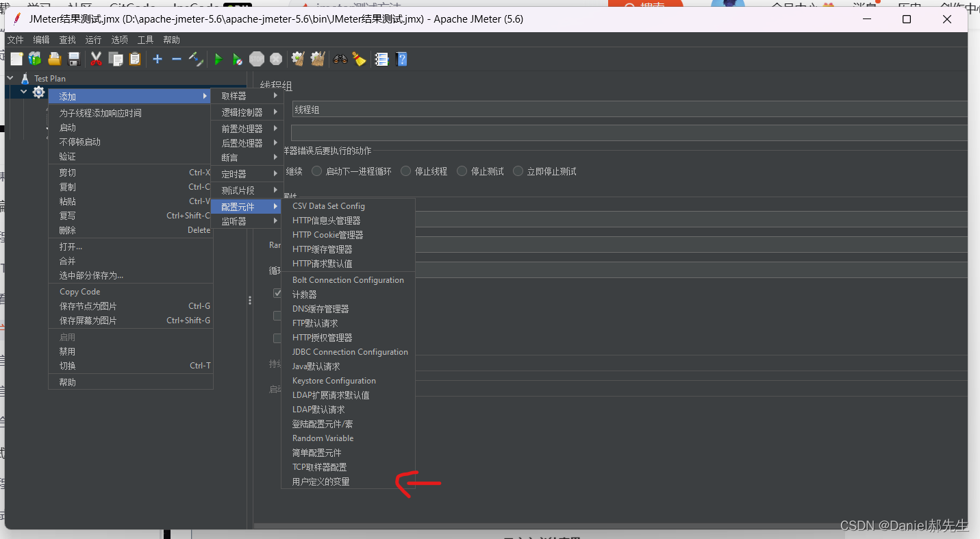Click the Save floppy disk icon
This screenshot has width=980, height=539.
[74, 60]
